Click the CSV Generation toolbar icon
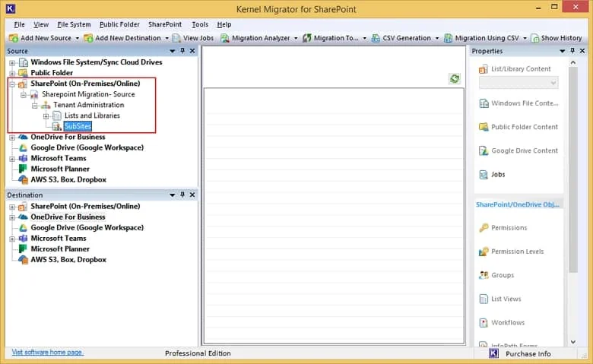The height and width of the screenshot is (364, 593). 376,38
